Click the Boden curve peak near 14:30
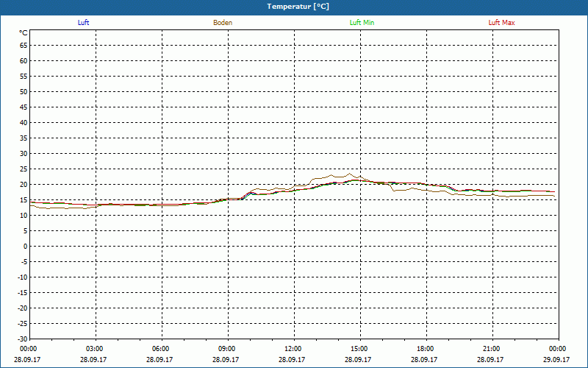 (350, 174)
